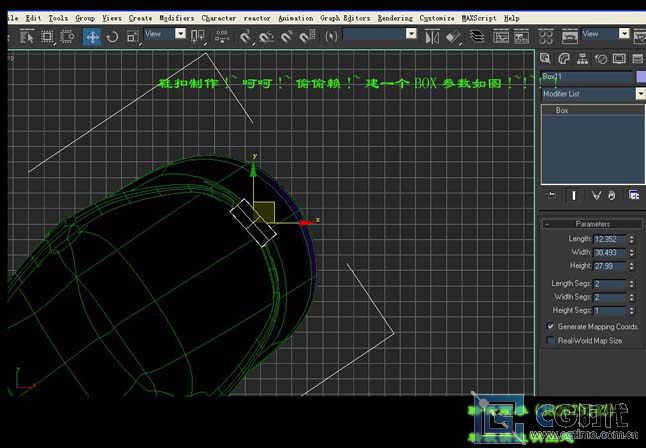Viewport: 646px width, 448px height.
Task: Switch to the Display command panel
Action: click(619, 59)
